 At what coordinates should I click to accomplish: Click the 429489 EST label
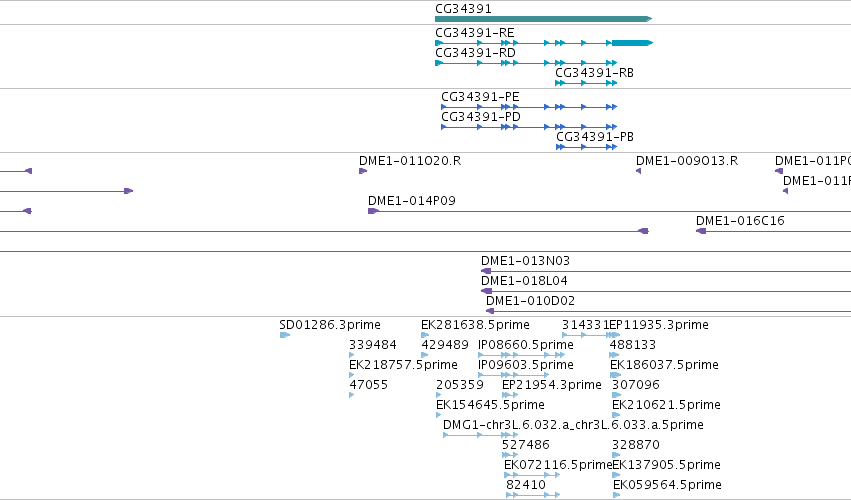point(445,345)
